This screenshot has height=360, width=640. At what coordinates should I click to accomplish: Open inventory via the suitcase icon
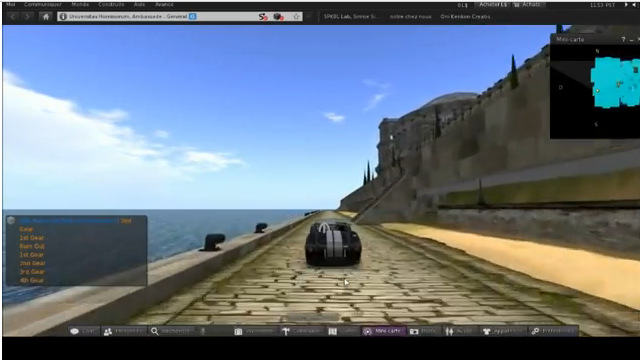(x=256, y=331)
